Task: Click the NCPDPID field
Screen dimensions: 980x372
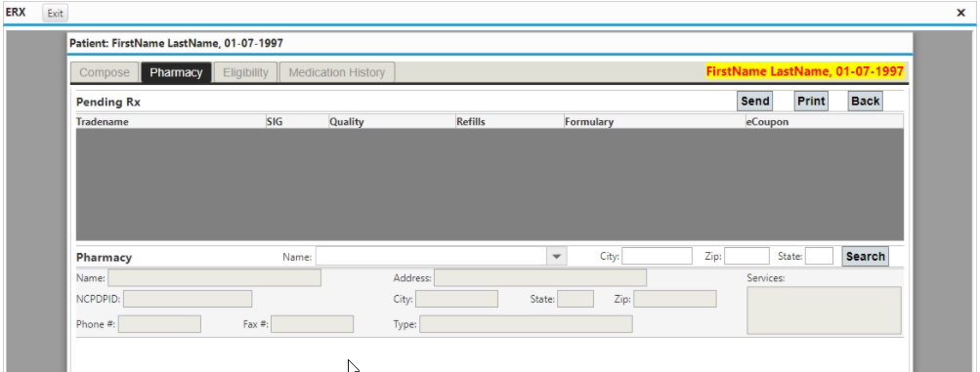Action: pyautogui.click(x=188, y=299)
